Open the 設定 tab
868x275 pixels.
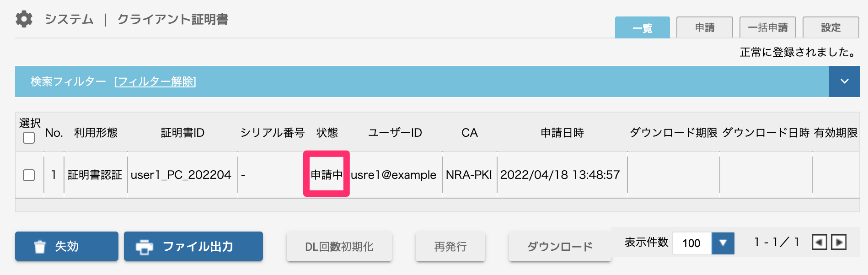click(831, 27)
